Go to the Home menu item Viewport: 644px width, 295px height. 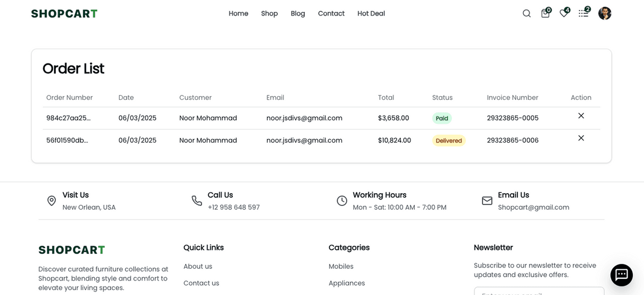pos(238,13)
